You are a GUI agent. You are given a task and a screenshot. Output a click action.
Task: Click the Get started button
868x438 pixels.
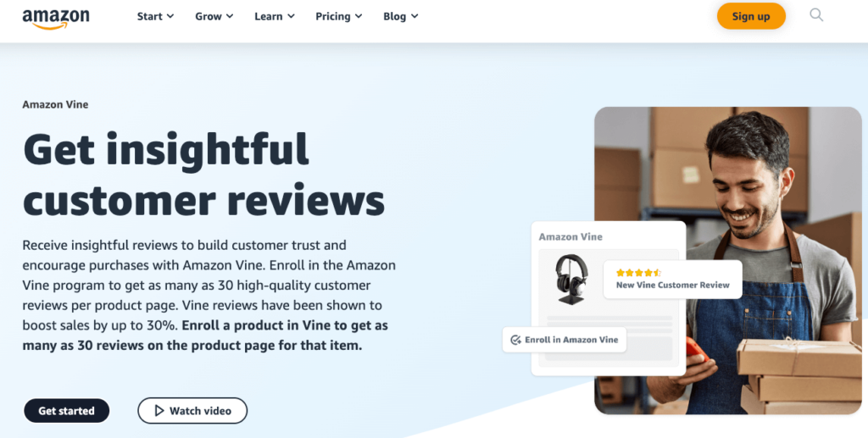[x=66, y=411]
